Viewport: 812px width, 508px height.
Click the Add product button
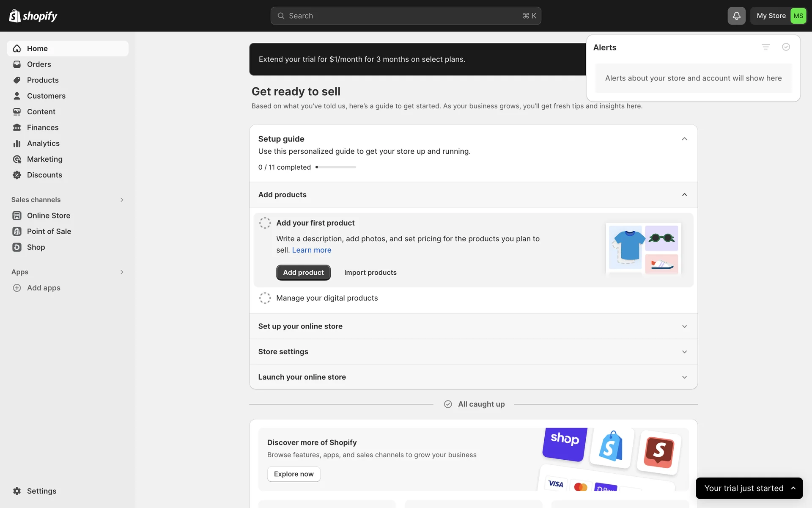303,273
